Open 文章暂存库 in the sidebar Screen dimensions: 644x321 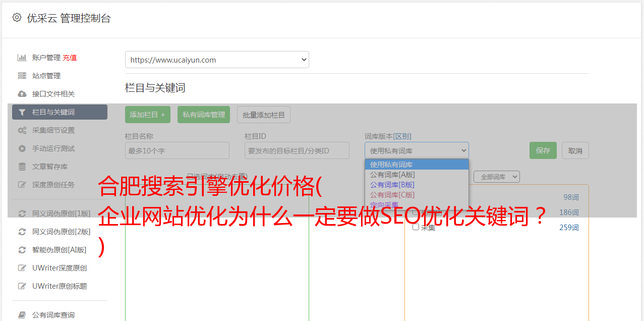[50, 167]
